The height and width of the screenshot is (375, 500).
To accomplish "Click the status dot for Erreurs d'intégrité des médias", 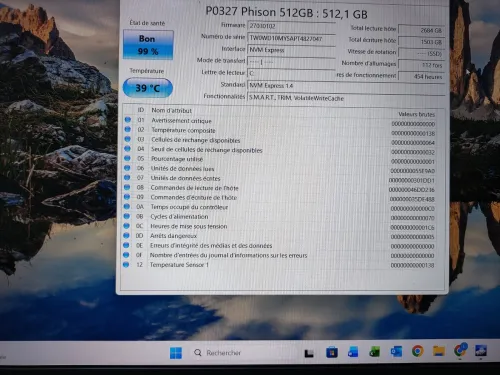I will [126, 245].
